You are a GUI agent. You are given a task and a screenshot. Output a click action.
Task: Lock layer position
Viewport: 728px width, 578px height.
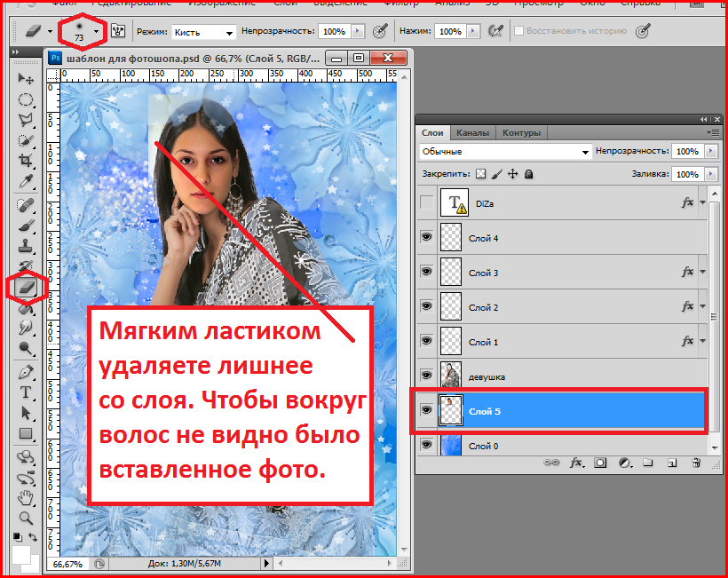pyautogui.click(x=512, y=174)
